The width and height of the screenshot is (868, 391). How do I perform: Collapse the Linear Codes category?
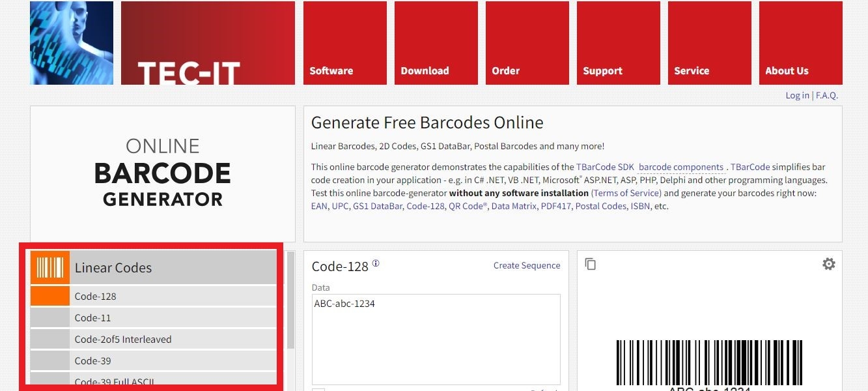(x=154, y=268)
